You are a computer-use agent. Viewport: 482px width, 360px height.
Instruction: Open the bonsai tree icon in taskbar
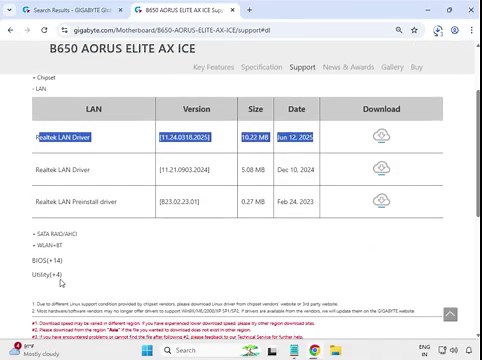pos(250,350)
